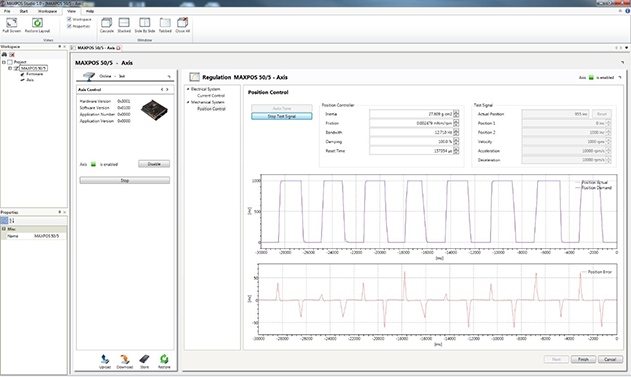The image size is (631, 377).
Task: Click the Tabbed windows icon
Action: point(165,23)
